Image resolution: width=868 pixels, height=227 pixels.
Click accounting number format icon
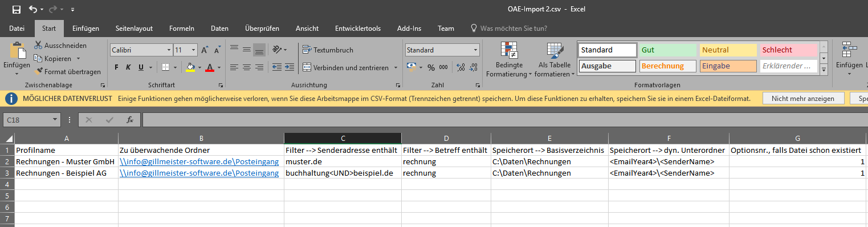[411, 67]
